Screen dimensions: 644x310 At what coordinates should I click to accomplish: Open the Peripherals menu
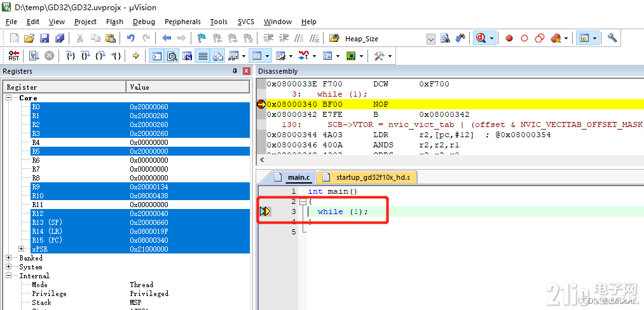tap(182, 22)
